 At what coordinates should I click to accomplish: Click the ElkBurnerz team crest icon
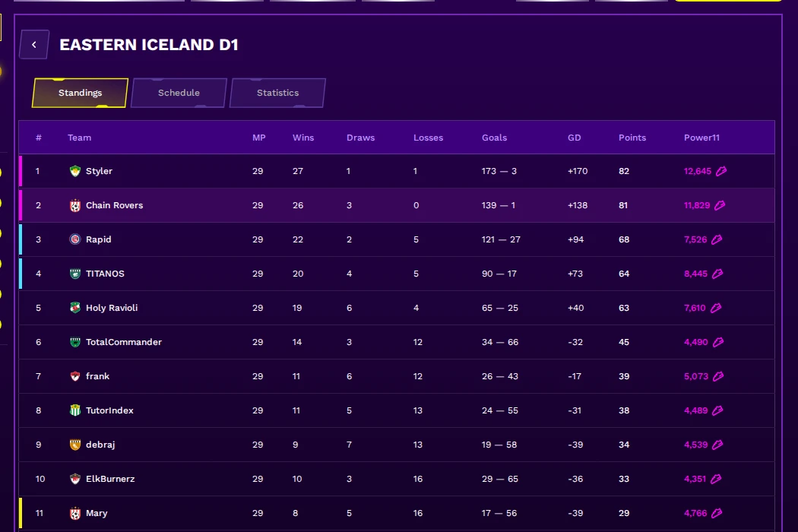(74, 479)
